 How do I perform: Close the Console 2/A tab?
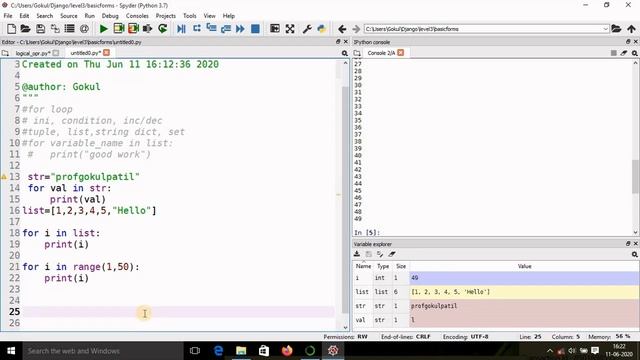click(x=400, y=53)
